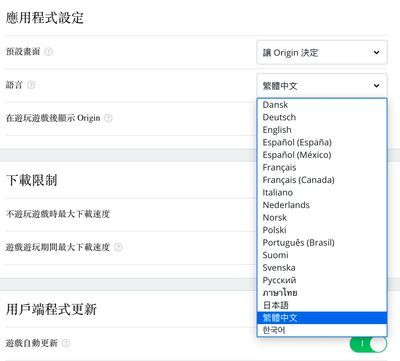Open the help icon next to 語言
This screenshot has height=361, width=400.
(x=31, y=85)
